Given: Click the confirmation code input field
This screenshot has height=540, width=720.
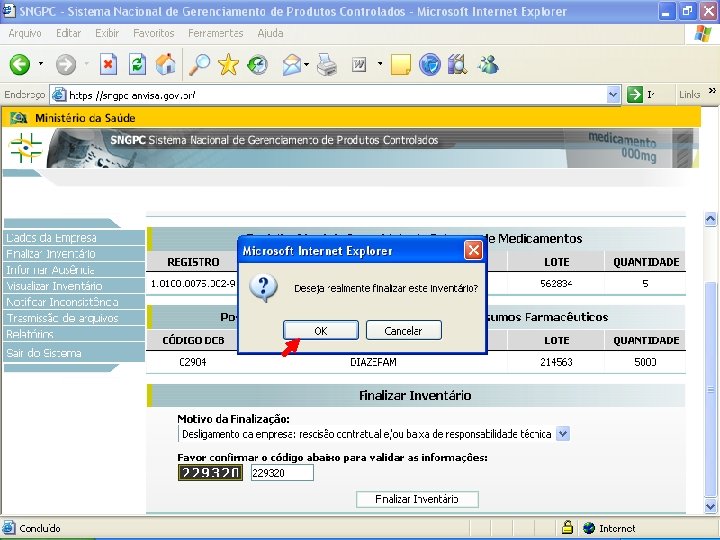Looking at the screenshot, I should pos(282,472).
